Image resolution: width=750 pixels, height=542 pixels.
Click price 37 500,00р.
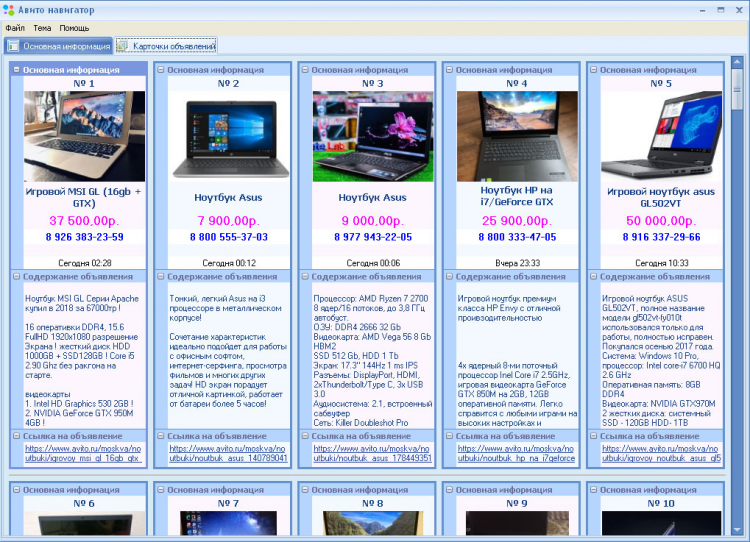coord(84,221)
